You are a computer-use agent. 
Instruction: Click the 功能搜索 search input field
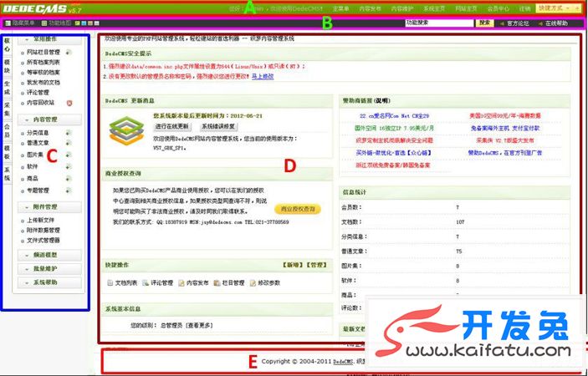tap(439, 23)
